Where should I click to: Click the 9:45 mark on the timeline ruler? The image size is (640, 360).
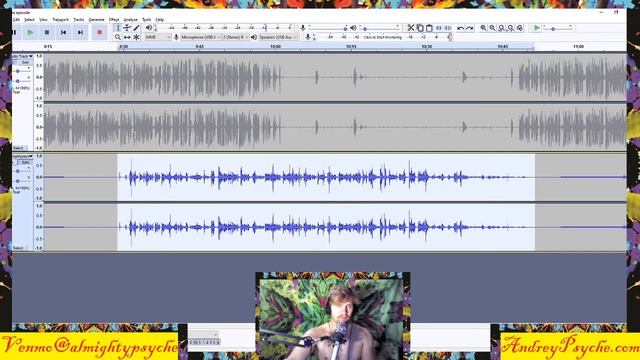click(x=200, y=47)
